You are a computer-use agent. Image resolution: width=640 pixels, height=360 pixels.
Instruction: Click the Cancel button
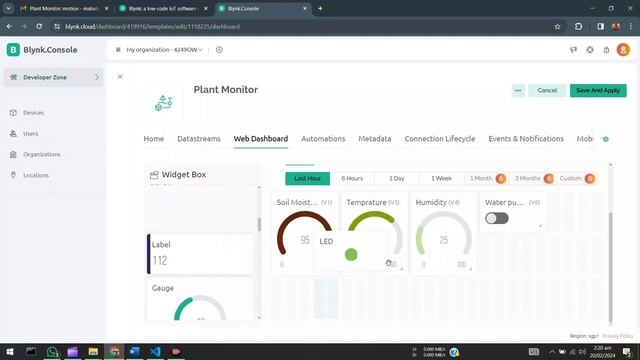547,91
